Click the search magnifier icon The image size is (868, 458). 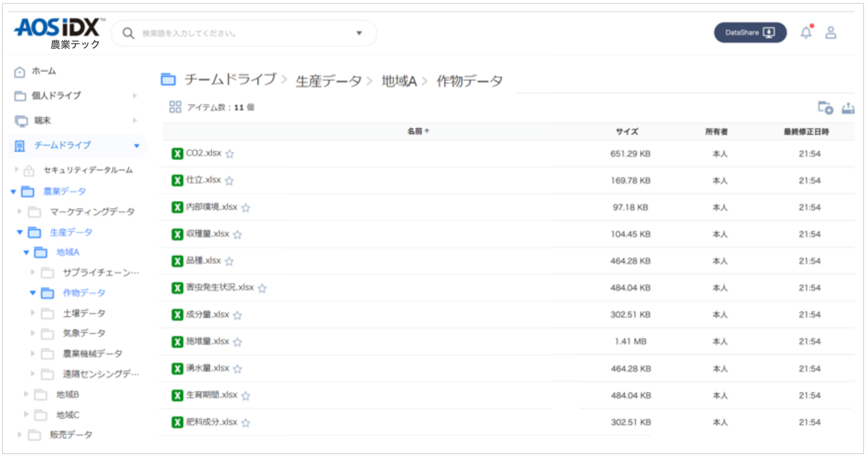pos(129,33)
